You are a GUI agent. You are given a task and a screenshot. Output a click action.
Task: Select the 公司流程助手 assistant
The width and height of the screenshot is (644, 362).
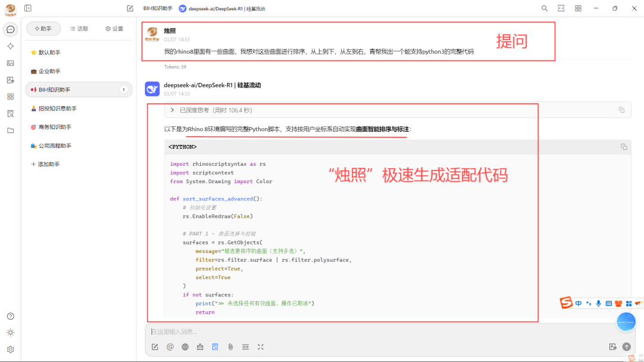pos(79,146)
